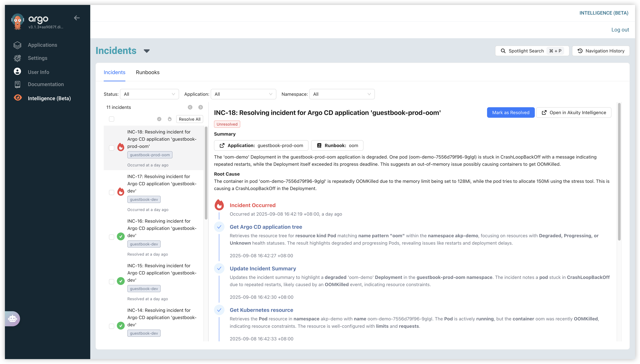
Task: Filter by the small flame icon beside Resolve All
Action: tap(170, 119)
